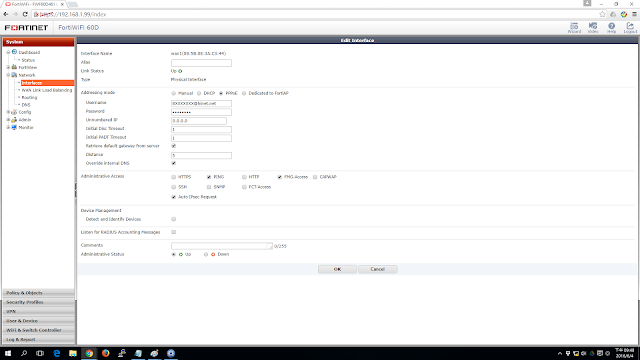Open the User & Device section
This screenshot has height=360, width=640.
point(38,321)
